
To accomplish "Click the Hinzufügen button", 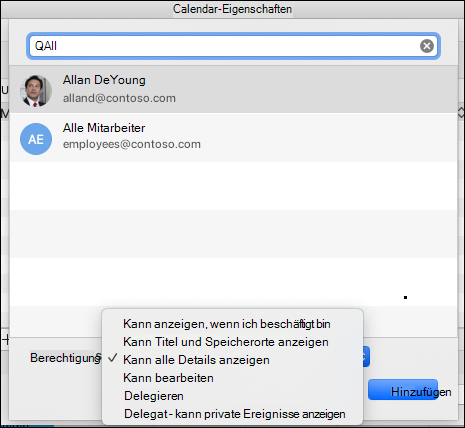I will [x=403, y=390].
